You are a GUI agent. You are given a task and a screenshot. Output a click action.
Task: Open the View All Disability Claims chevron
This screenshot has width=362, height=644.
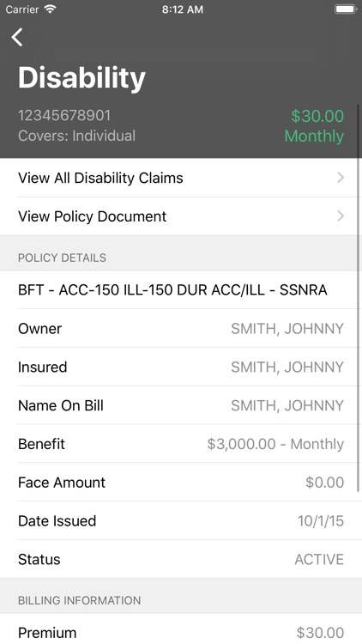click(341, 178)
